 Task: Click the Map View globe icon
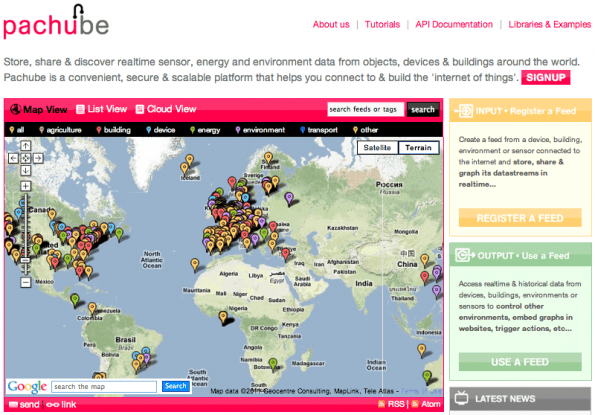tap(16, 110)
